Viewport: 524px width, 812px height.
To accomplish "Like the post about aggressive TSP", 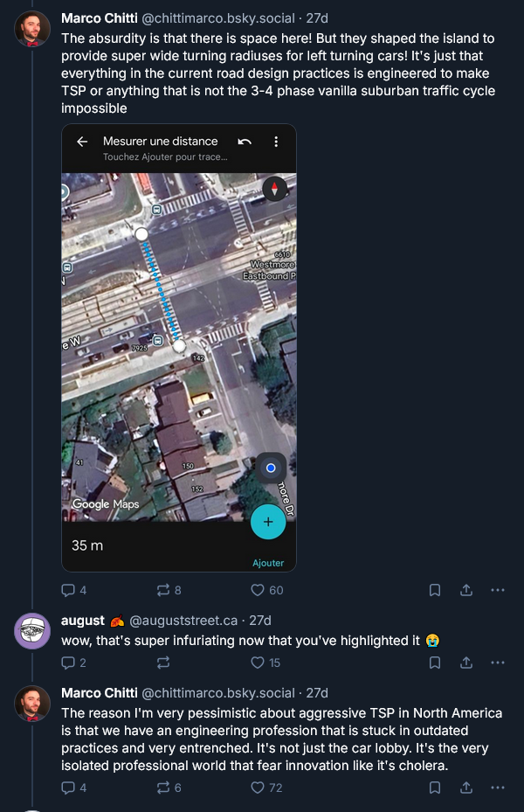I will click(x=259, y=788).
